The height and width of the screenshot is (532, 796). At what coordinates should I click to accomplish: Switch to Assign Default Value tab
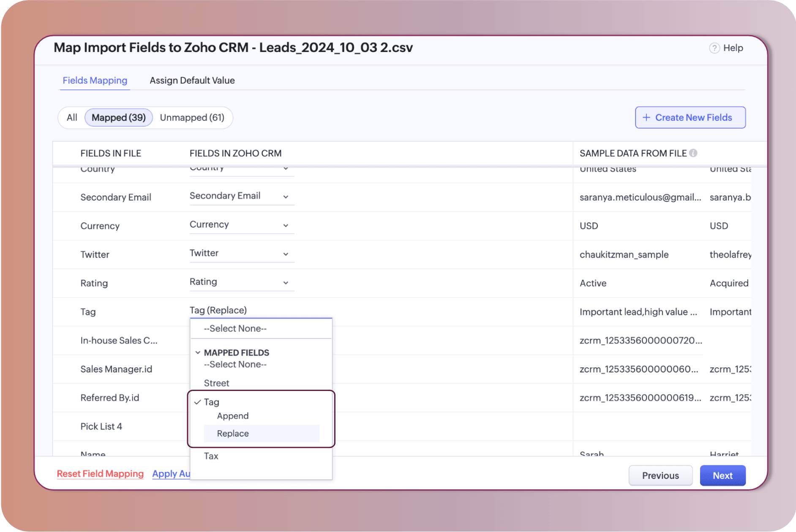(192, 81)
